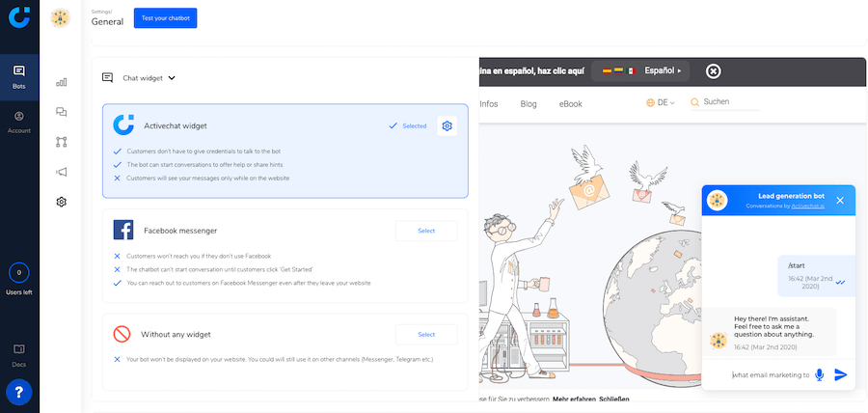Viewport: 868px width, 413px height.
Task: Close the Spanish language banner
Action: [x=714, y=70]
